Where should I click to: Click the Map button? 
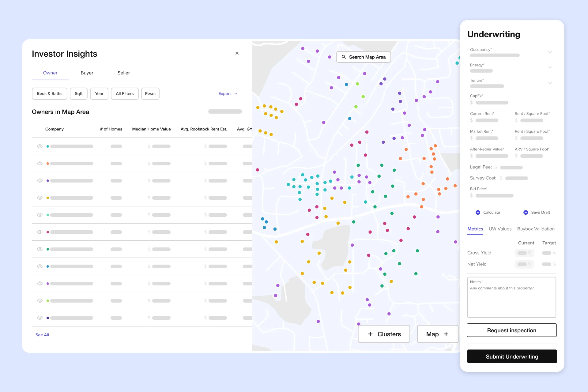[x=438, y=334]
